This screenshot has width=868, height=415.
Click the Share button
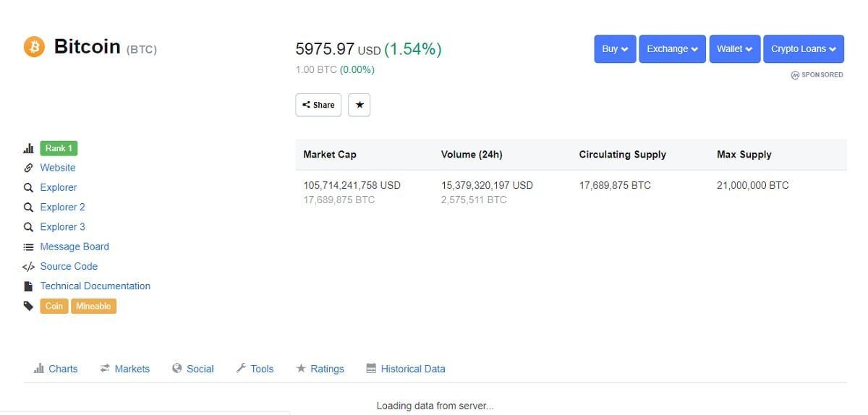click(318, 105)
